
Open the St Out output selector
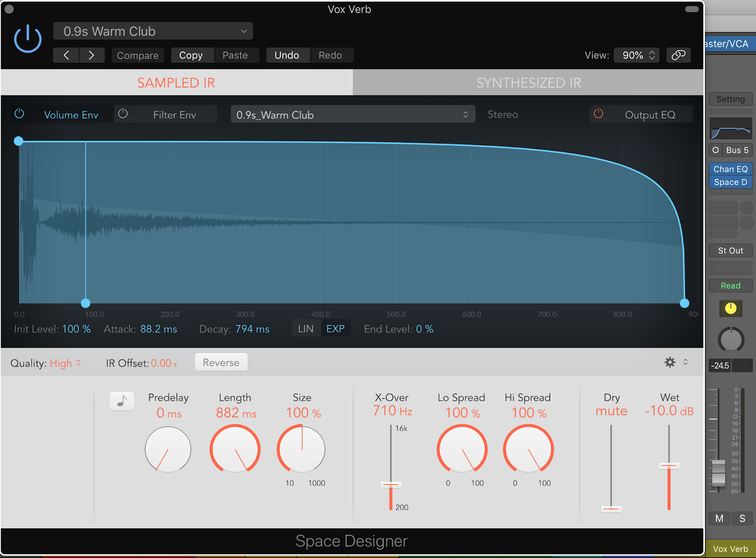730,251
